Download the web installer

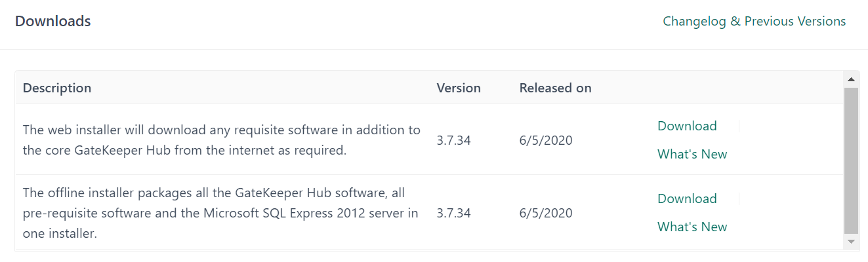(687, 126)
